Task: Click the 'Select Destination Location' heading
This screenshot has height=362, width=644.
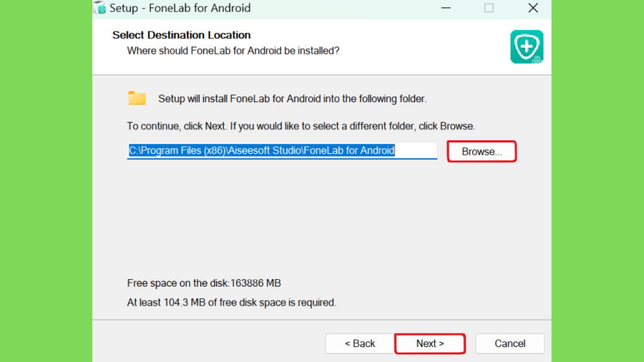Action: coord(182,35)
